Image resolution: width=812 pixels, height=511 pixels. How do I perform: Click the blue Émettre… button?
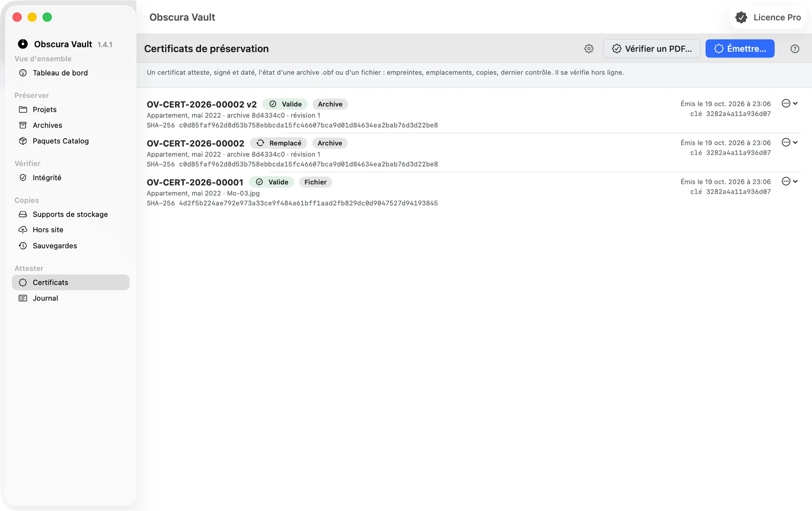pos(740,49)
